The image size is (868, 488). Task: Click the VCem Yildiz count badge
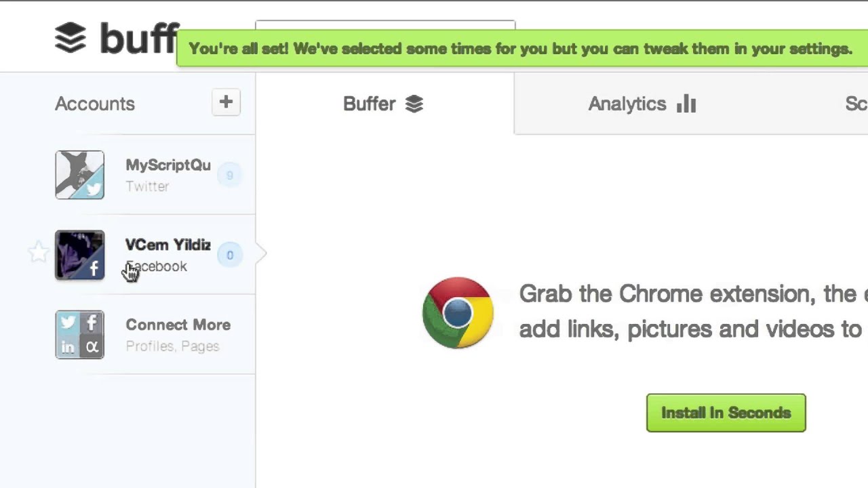pos(230,255)
